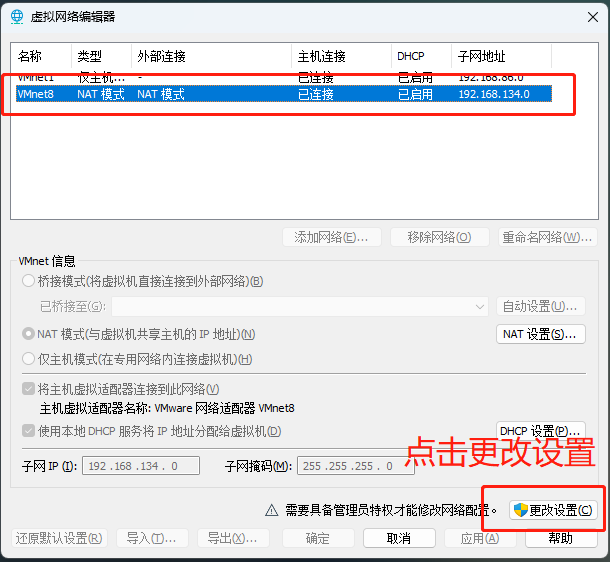Open the 已桥接至 dropdown
Viewport: 610px width, 562px height.
(300, 306)
